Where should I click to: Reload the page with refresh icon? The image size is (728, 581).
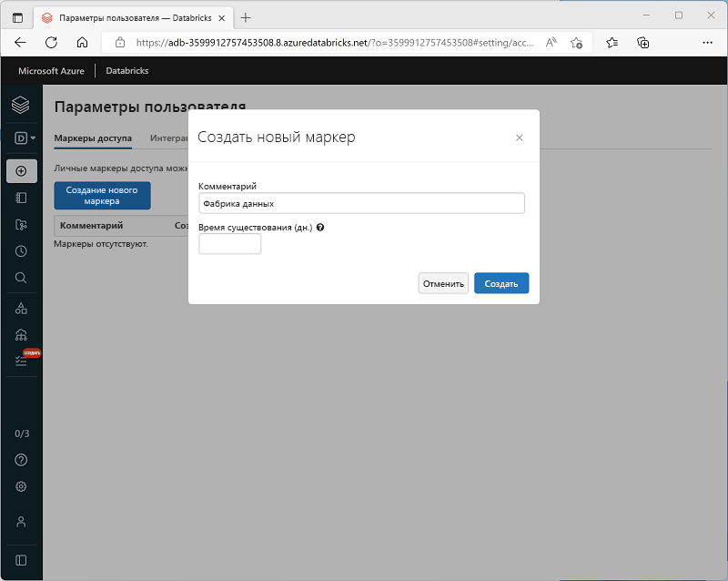coord(51,43)
